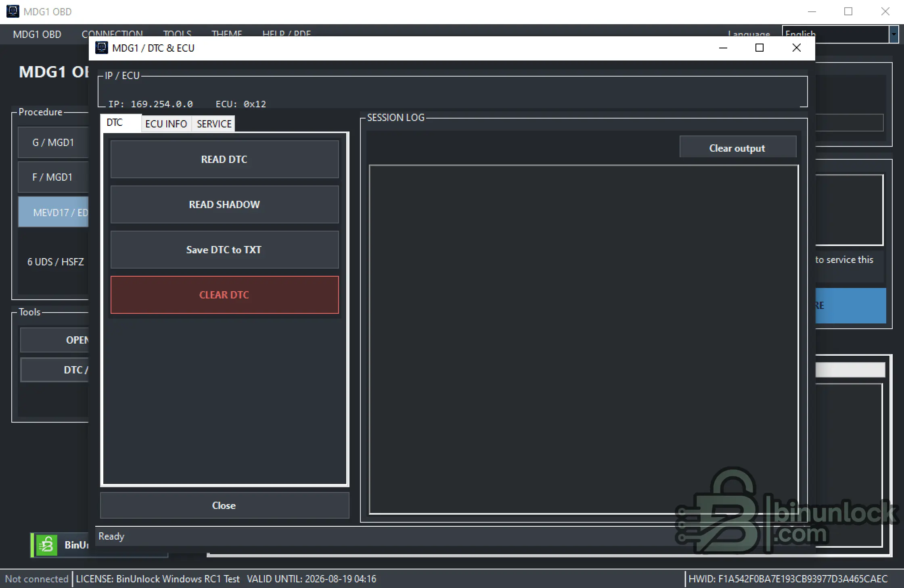Open the Language dropdown arrow
The height and width of the screenshot is (588, 904).
coord(894,34)
